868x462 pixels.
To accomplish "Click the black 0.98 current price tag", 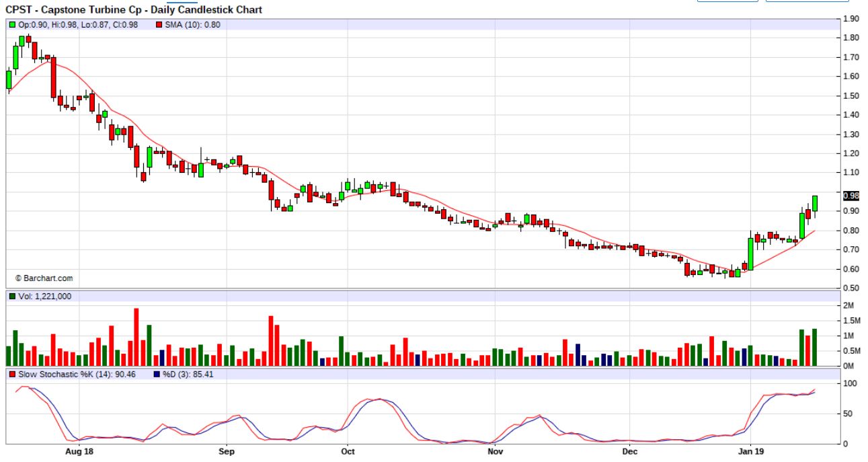I will (851, 196).
